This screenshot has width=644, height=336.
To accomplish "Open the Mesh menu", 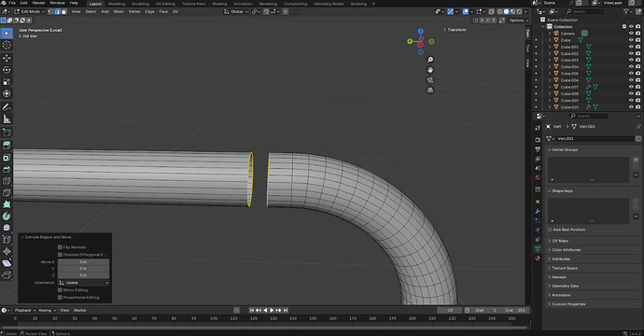I will (119, 11).
